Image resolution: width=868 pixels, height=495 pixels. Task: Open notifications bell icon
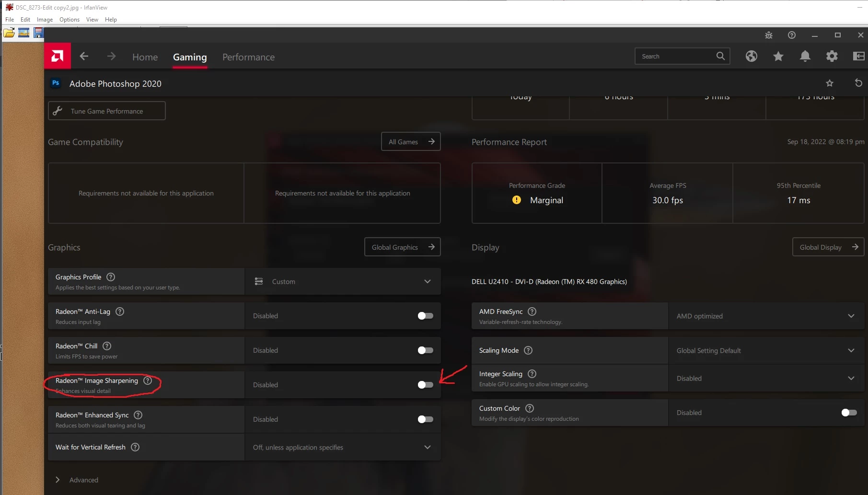pyautogui.click(x=805, y=56)
